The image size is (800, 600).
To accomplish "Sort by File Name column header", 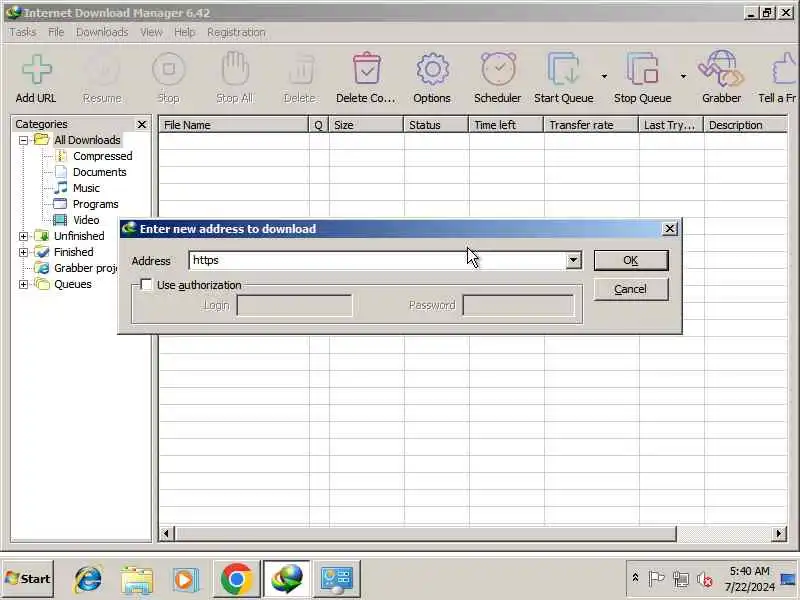I will click(x=234, y=125).
